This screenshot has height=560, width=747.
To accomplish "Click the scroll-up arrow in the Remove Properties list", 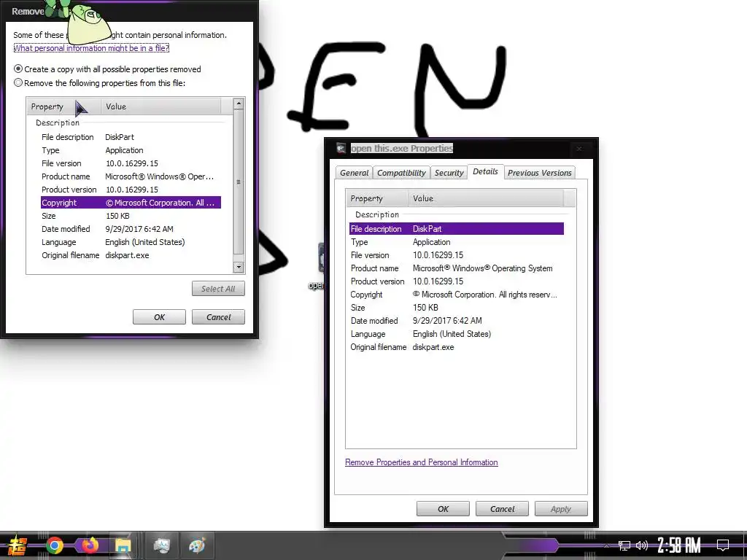I will (239, 104).
